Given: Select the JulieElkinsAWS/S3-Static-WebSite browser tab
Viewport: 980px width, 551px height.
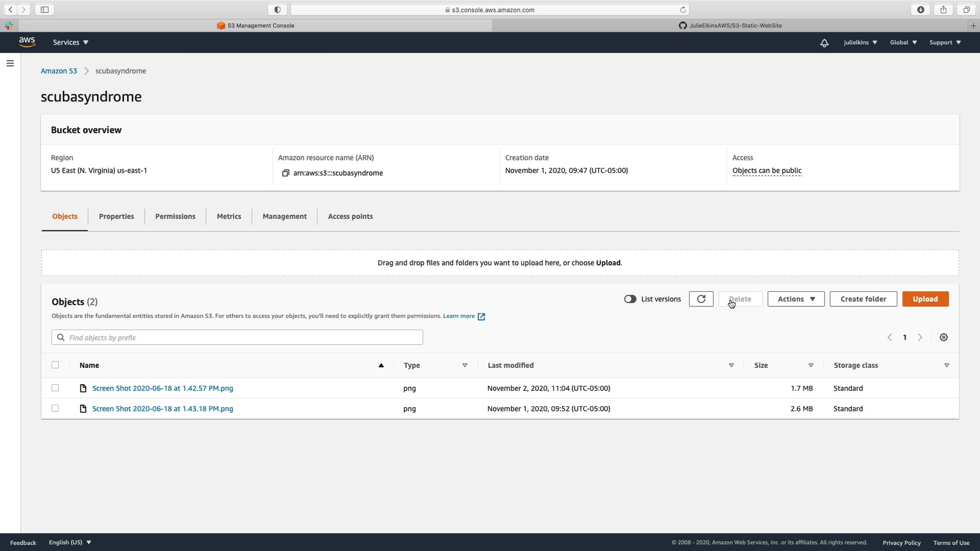Looking at the screenshot, I should tap(730, 25).
